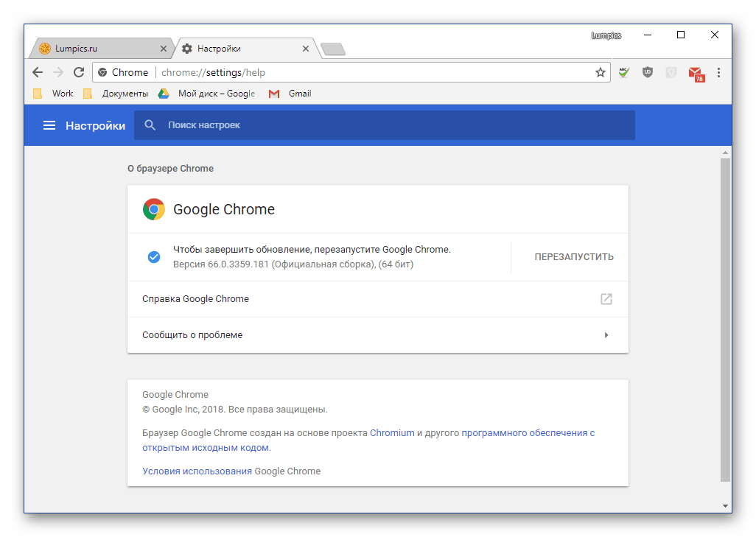Open the Документы bookmarks folder
The width and height of the screenshot is (756, 537).
coord(117,94)
